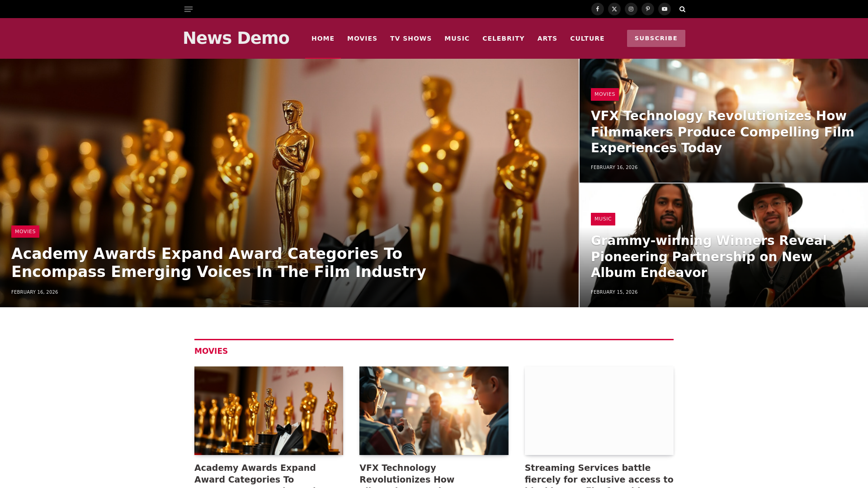Open the Streaming Services article title
The image size is (868, 488).
tap(599, 474)
